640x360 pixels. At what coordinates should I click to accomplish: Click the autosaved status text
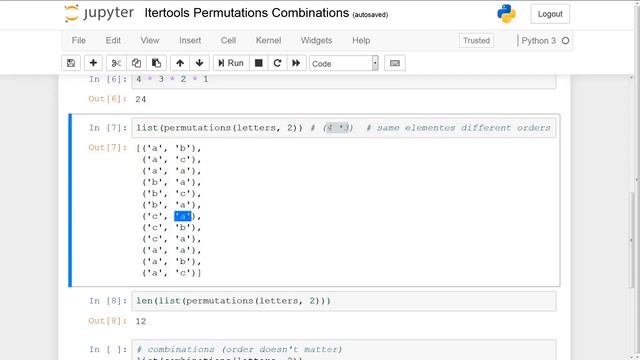point(370,15)
